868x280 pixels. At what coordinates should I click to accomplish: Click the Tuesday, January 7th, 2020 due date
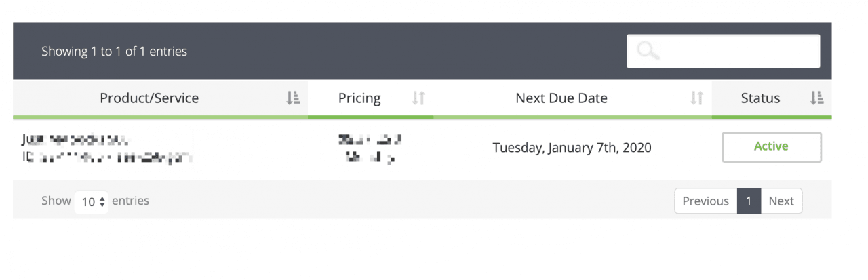coord(572,148)
